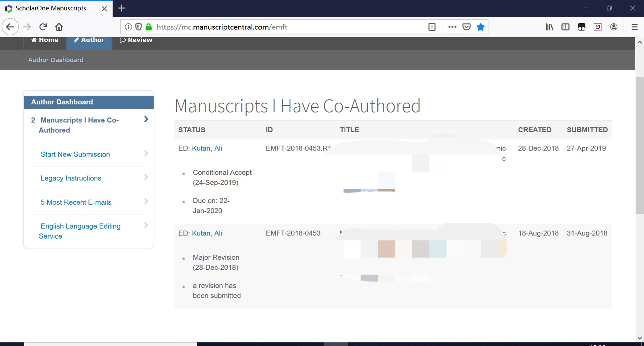Click the address bar URL field
This screenshot has height=346, width=644.
(x=290, y=27)
